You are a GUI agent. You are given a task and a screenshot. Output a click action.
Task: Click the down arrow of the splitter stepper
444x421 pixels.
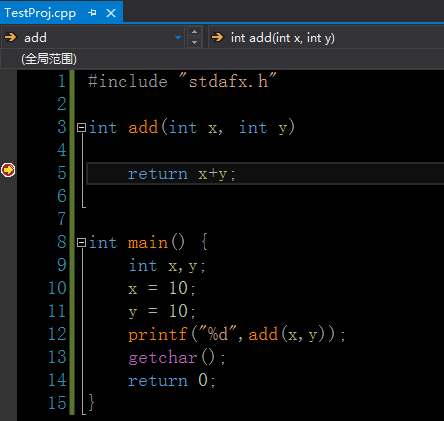point(195,43)
